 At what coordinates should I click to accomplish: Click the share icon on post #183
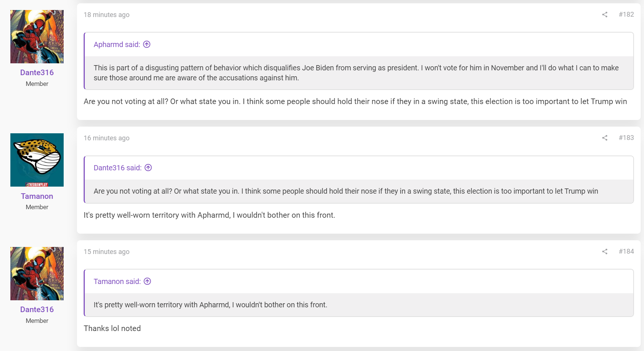(x=605, y=138)
